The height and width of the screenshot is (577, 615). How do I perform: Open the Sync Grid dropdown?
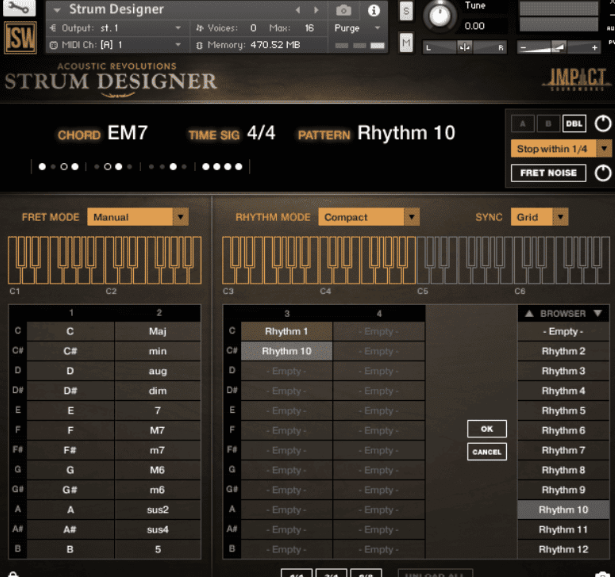[x=539, y=217]
